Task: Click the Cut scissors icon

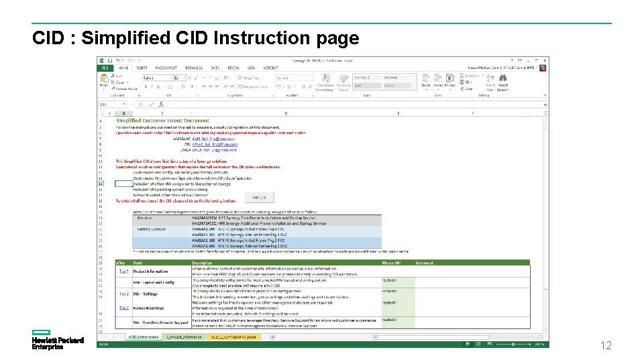Action: coord(113,76)
